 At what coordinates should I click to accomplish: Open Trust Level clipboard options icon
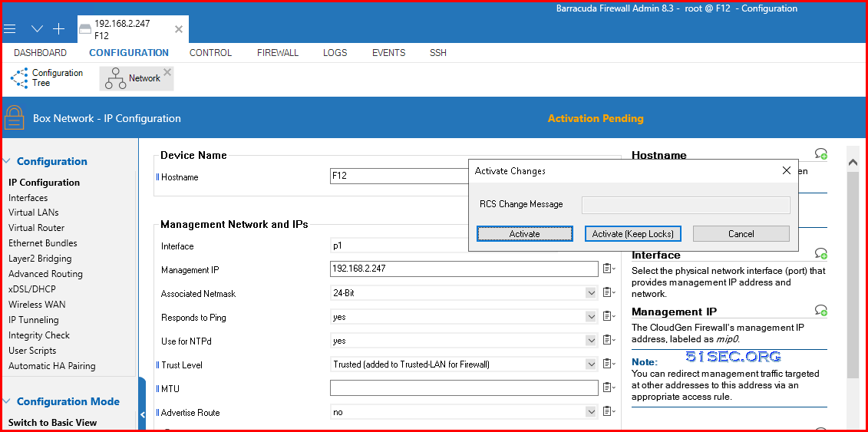609,364
